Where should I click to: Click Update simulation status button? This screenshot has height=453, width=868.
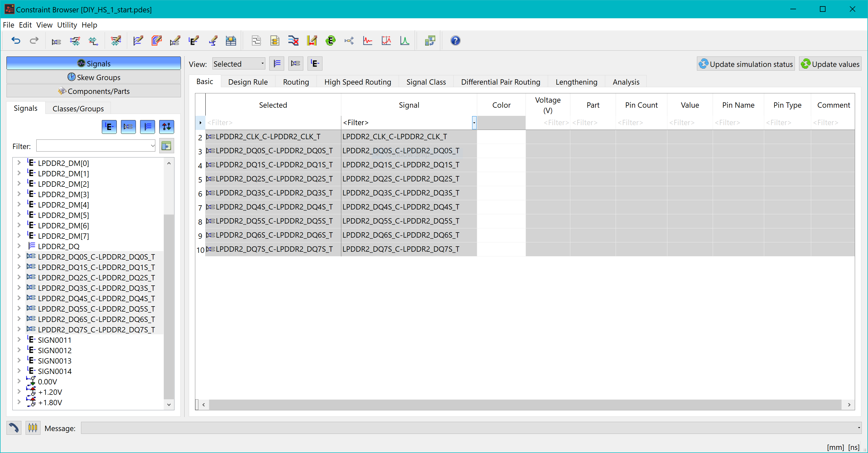[x=746, y=64]
